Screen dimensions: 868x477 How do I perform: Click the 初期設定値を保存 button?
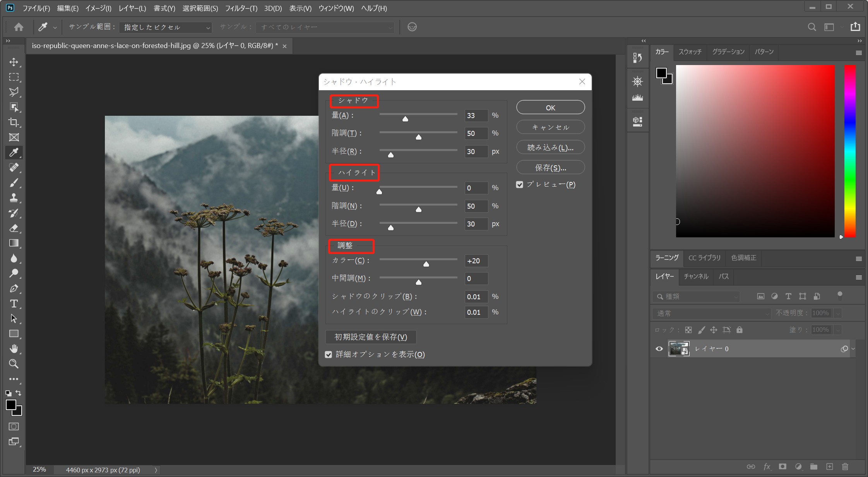(370, 337)
